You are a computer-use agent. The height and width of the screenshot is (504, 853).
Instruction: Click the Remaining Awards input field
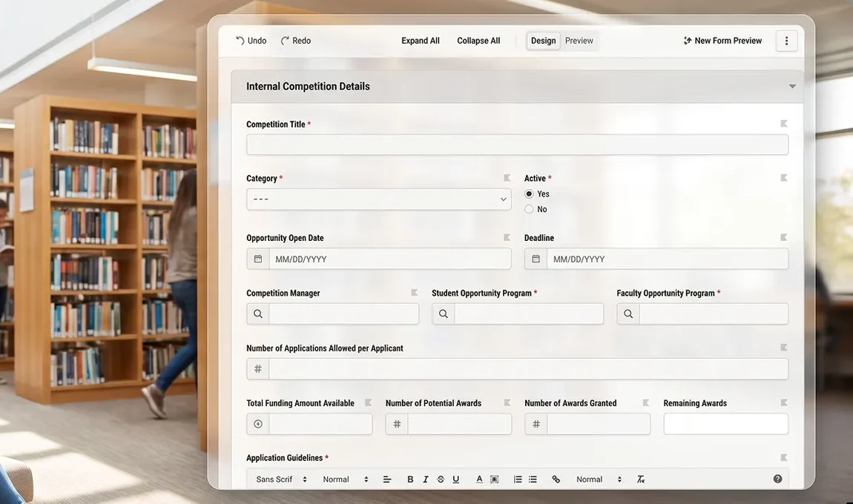click(725, 424)
